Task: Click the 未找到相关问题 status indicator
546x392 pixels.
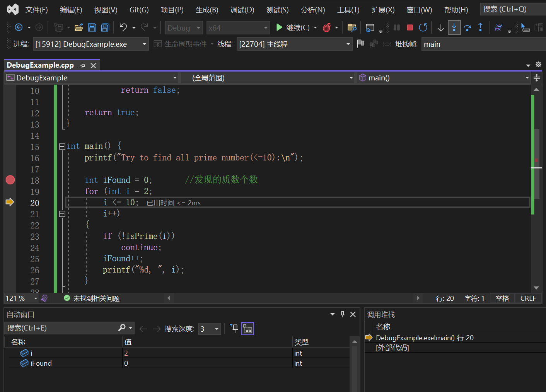Action: [92, 298]
